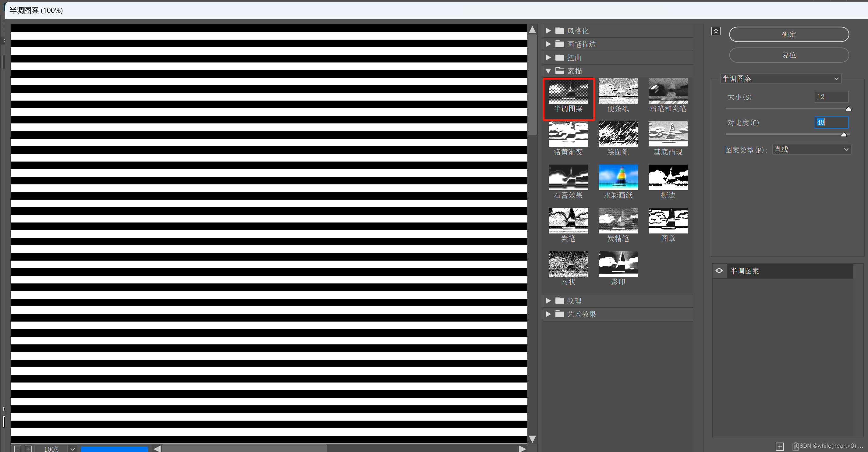This screenshot has height=452, width=868.
Task: Click the 确定 button
Action: (x=789, y=34)
